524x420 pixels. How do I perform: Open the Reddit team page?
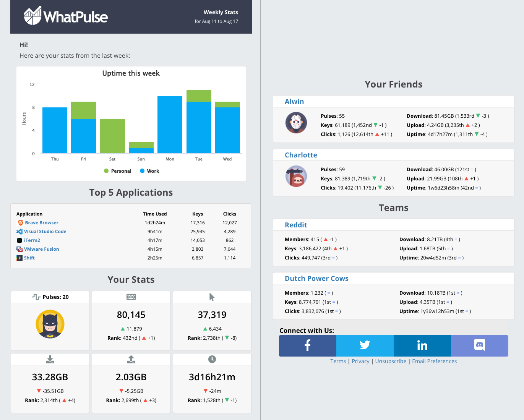pos(296,225)
